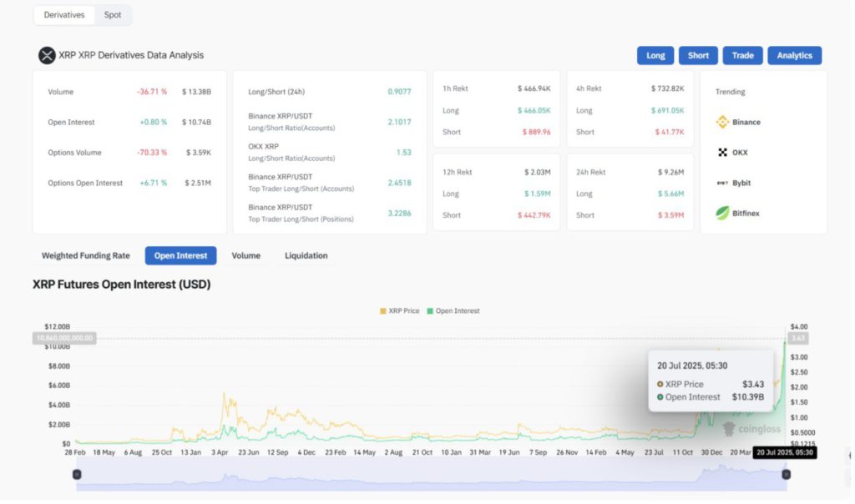Select the Liquidation chart tab
Image resolution: width=855 pixels, height=504 pixels.
click(306, 255)
